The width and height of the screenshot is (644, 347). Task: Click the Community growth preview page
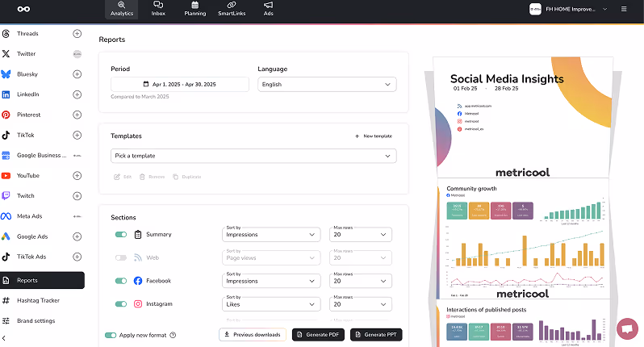click(523, 239)
